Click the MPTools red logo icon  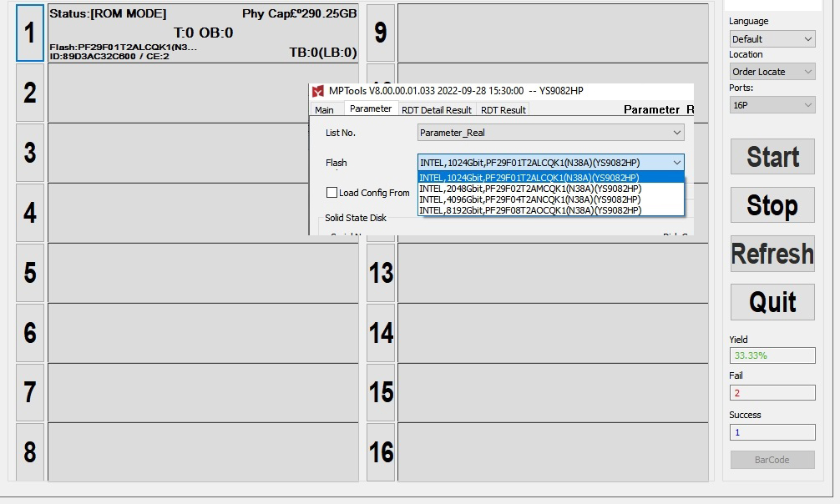(x=317, y=91)
